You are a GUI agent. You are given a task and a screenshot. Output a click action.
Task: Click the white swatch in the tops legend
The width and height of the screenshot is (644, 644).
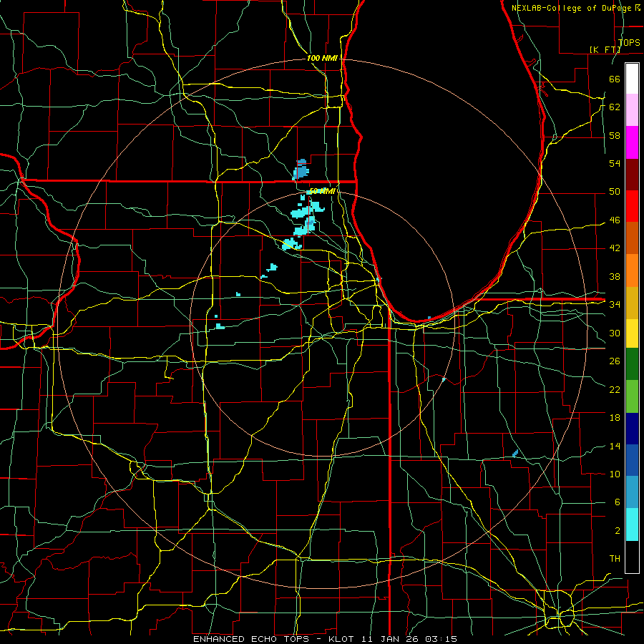pos(632,79)
